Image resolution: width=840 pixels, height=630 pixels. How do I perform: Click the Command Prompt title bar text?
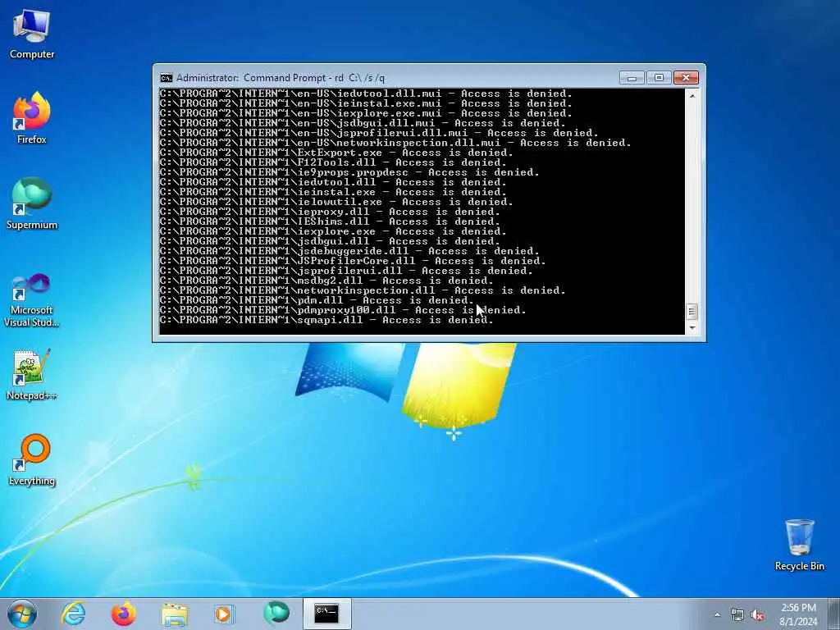coord(281,78)
